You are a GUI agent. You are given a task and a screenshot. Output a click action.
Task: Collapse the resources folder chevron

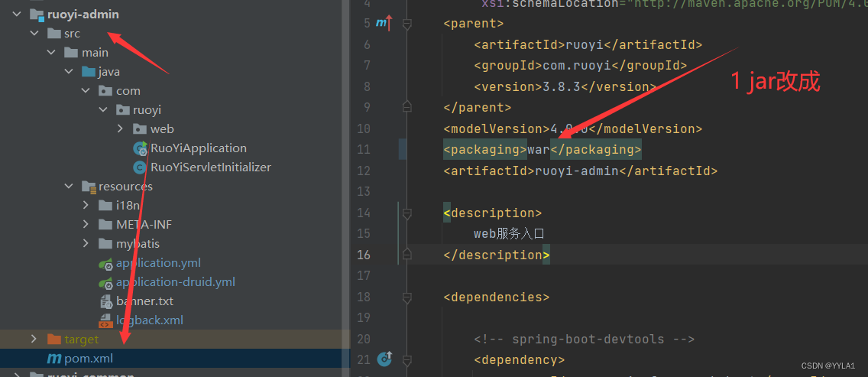69,187
